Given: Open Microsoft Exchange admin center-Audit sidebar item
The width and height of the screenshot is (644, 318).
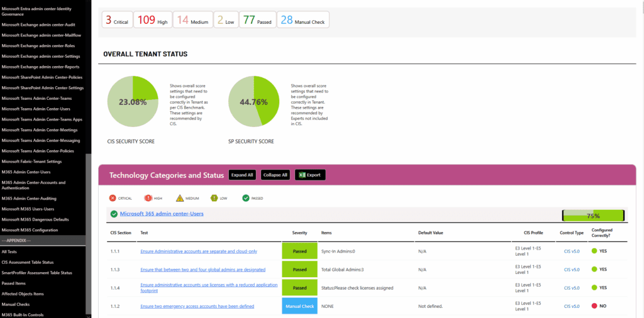Looking at the screenshot, I should (x=38, y=25).
